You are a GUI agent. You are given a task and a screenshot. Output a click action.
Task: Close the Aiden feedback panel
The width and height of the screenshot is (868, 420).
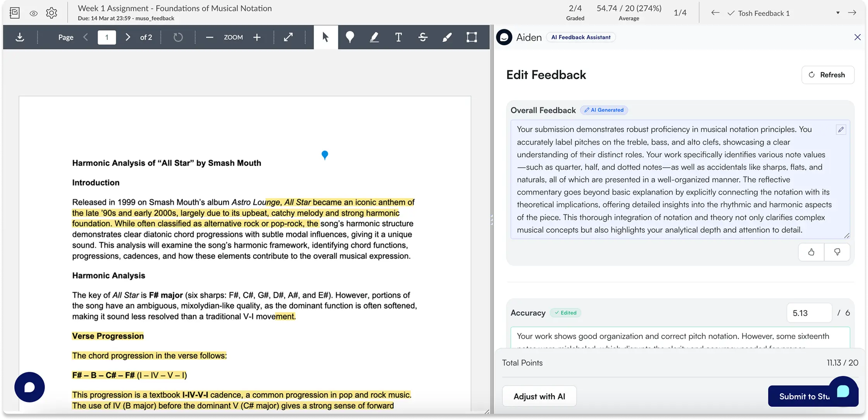pyautogui.click(x=857, y=37)
